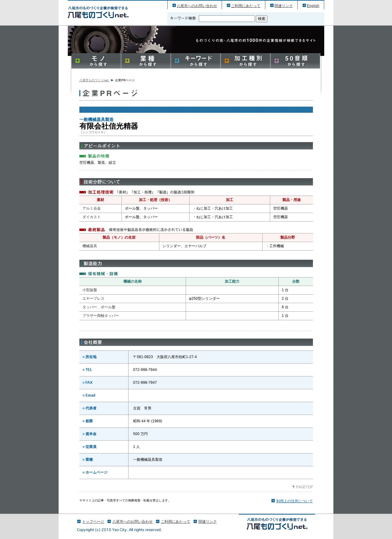
Task: Open the 50音順から探す navigation tab
Action: [x=295, y=61]
